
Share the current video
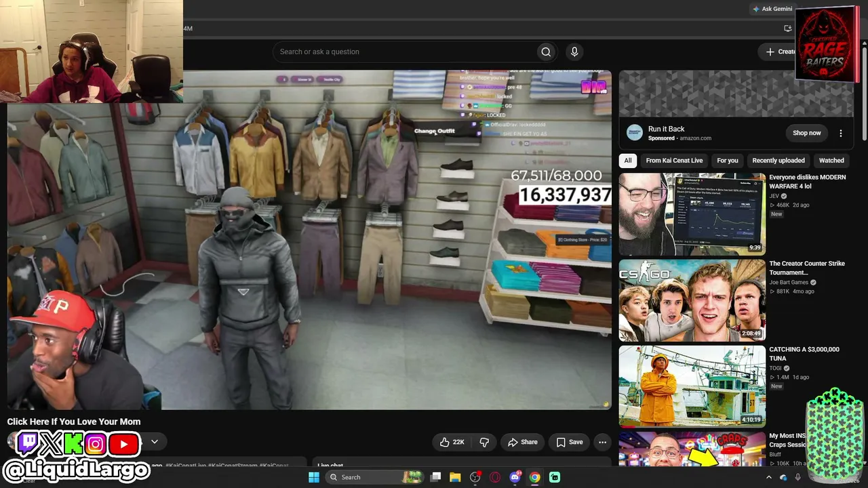(x=523, y=442)
